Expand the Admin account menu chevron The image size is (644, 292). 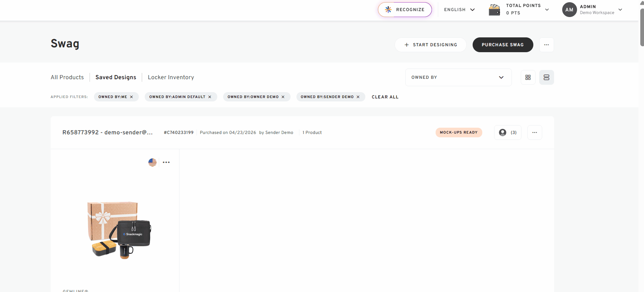620,10
